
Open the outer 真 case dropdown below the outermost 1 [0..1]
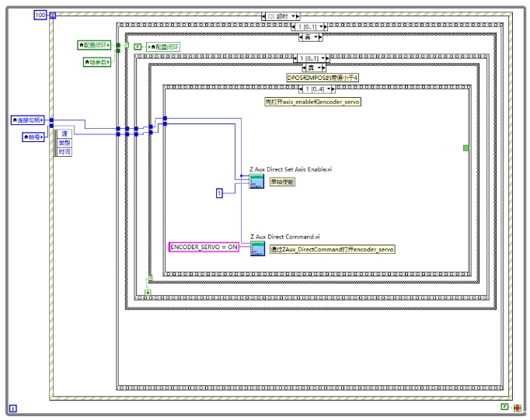[x=316, y=37]
